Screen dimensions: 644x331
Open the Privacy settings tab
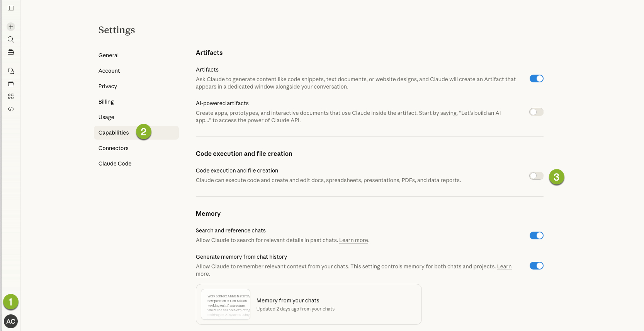click(x=108, y=86)
